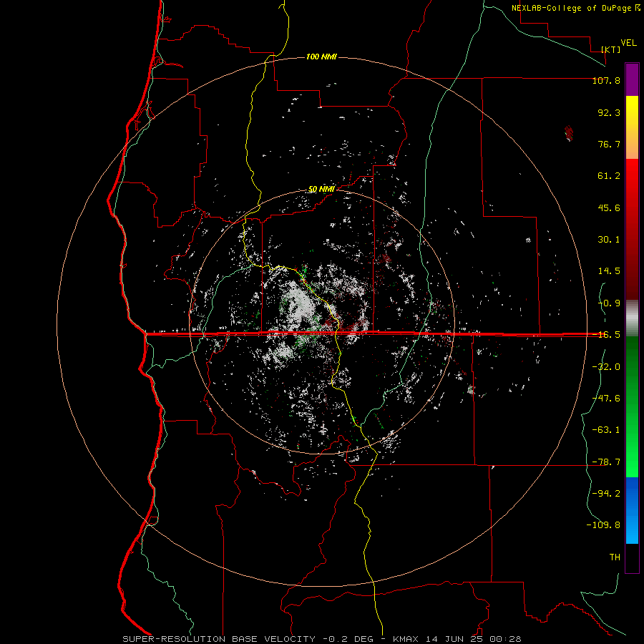Click the 00:28 time in caption
Screen dimensions: 644x644
point(504,639)
